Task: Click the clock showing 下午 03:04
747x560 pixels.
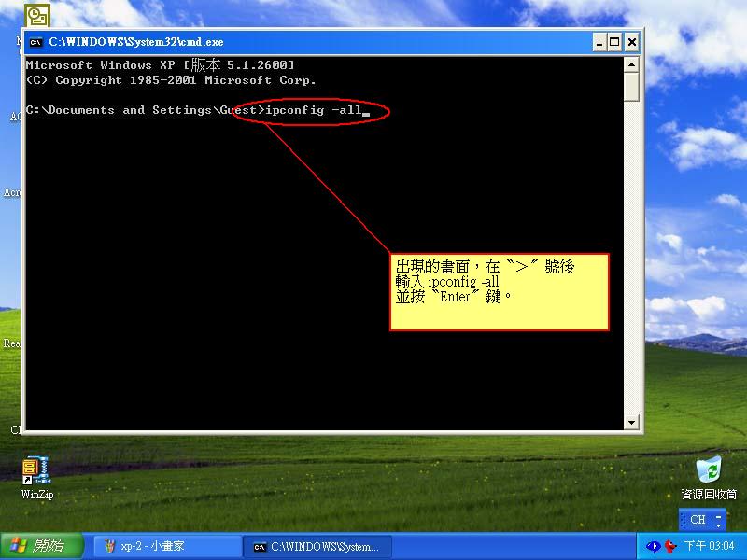Action: [709, 546]
